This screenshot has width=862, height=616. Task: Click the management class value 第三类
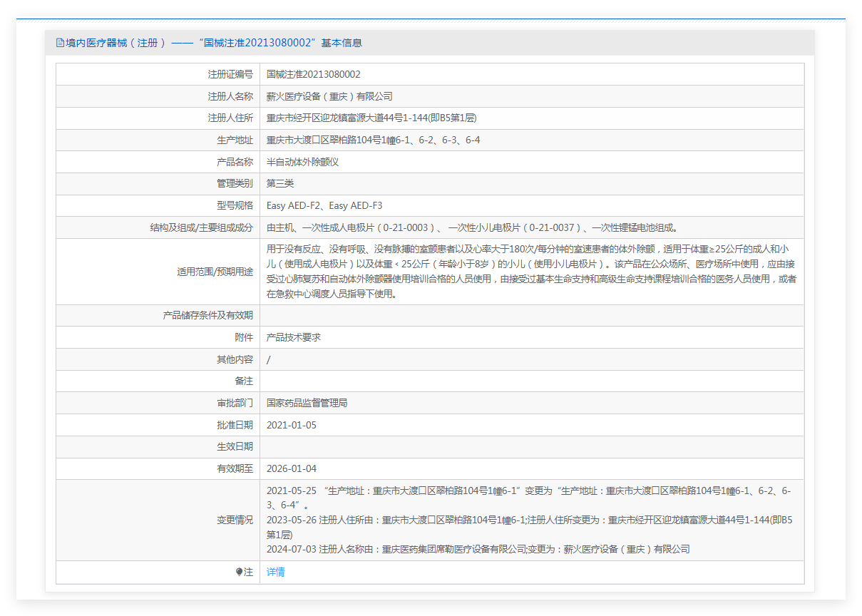tap(280, 184)
